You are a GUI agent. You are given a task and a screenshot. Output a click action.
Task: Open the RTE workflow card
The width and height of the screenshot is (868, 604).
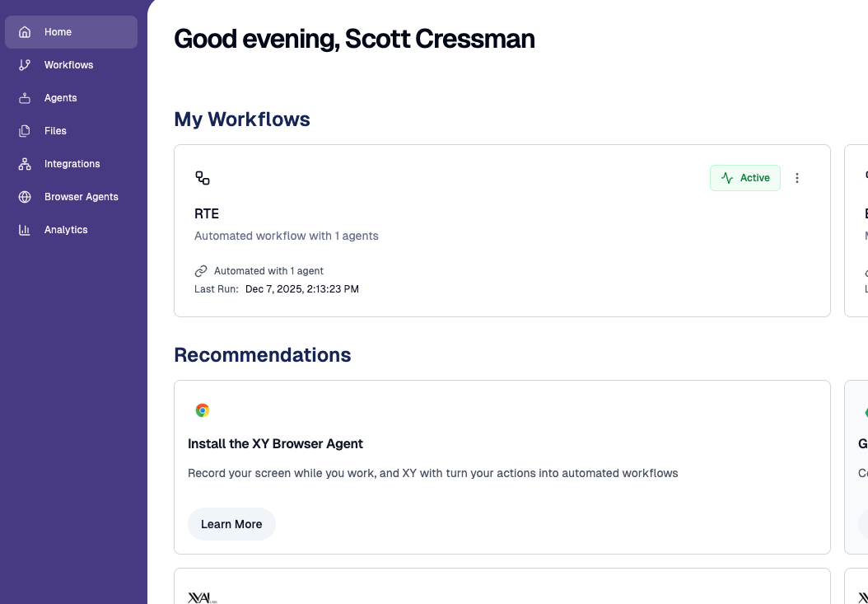pyautogui.click(x=502, y=231)
